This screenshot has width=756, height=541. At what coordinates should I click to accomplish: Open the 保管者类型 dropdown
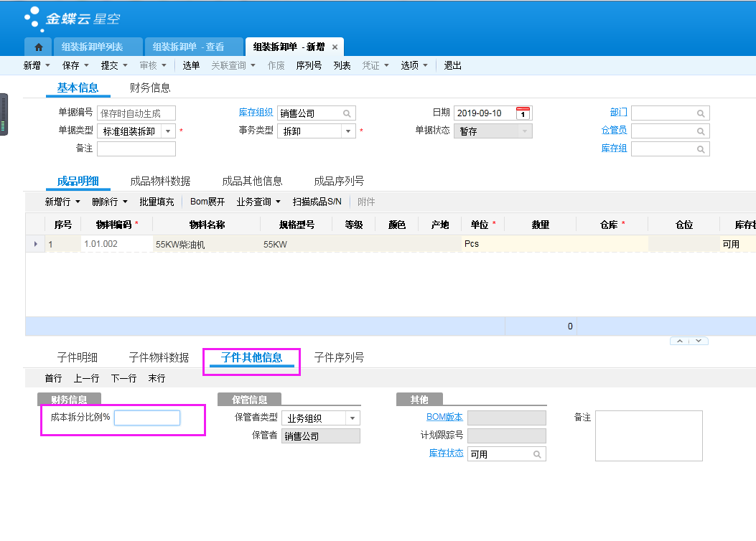[353, 418]
